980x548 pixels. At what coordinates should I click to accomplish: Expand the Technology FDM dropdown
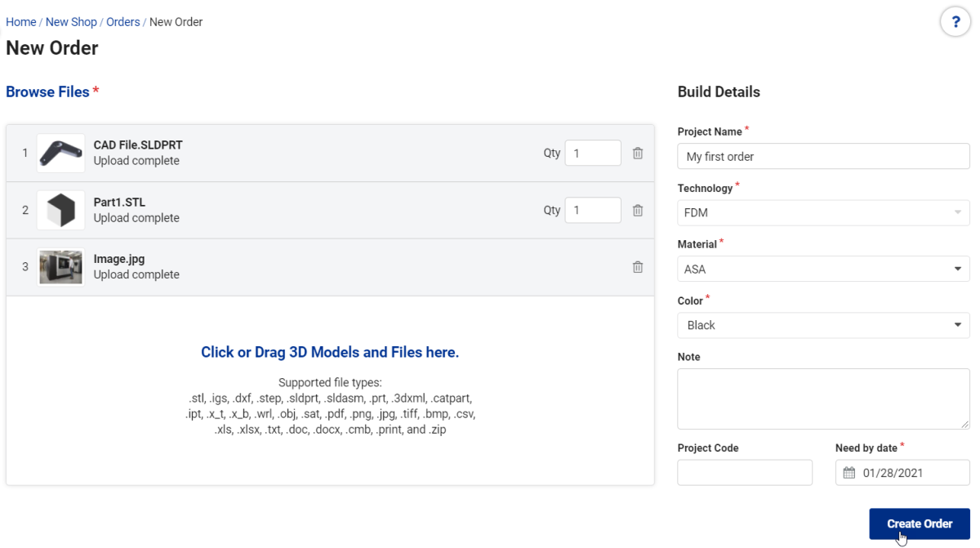[x=823, y=212]
